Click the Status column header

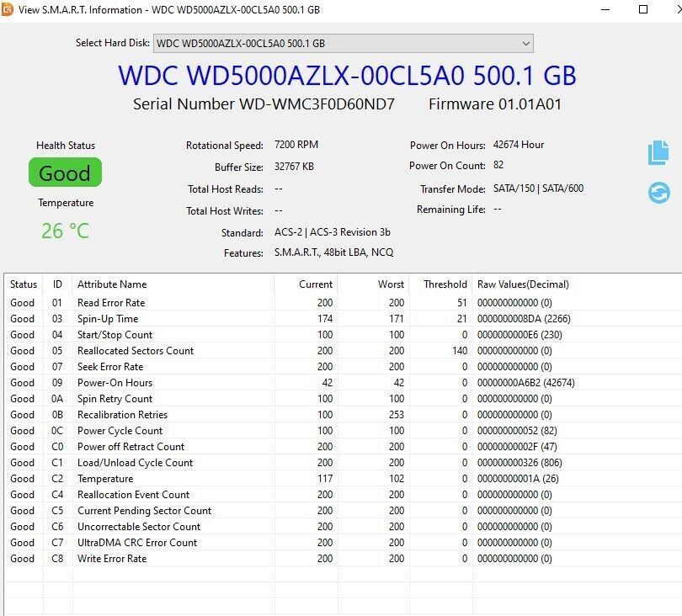pyautogui.click(x=24, y=284)
